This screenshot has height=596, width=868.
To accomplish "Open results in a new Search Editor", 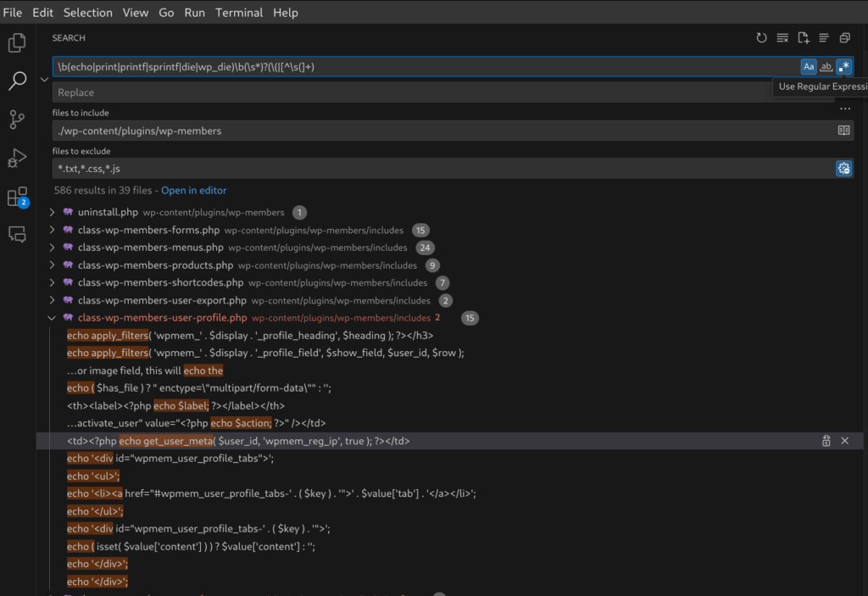I will [803, 37].
